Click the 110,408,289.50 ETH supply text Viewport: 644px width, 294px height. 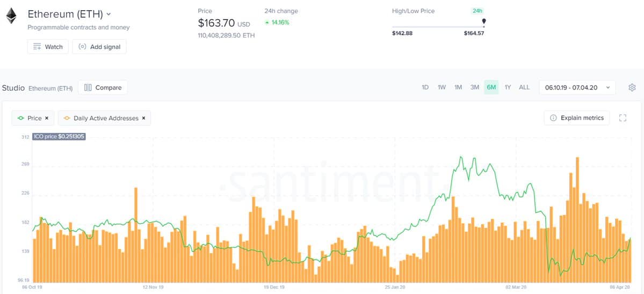click(226, 35)
